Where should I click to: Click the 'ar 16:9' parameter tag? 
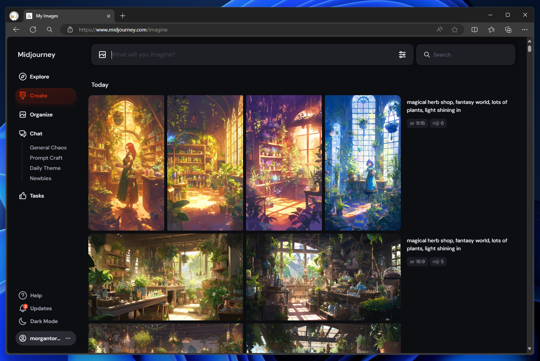coord(417,261)
